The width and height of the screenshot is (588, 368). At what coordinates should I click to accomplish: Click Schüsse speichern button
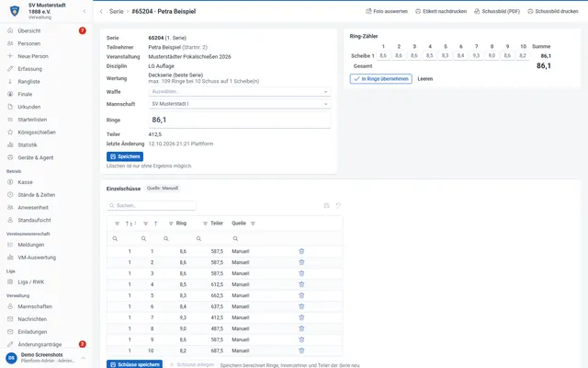[x=135, y=364]
